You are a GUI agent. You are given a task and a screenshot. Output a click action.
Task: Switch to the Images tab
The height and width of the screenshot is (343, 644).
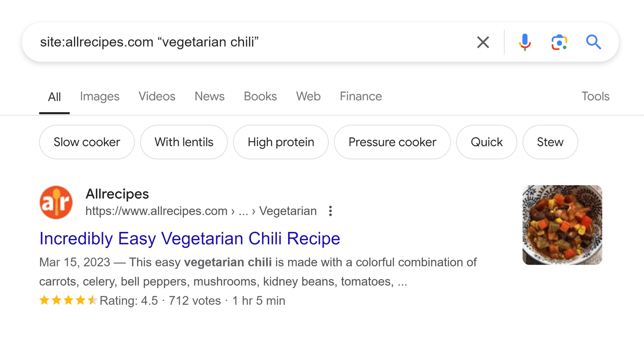[99, 97]
